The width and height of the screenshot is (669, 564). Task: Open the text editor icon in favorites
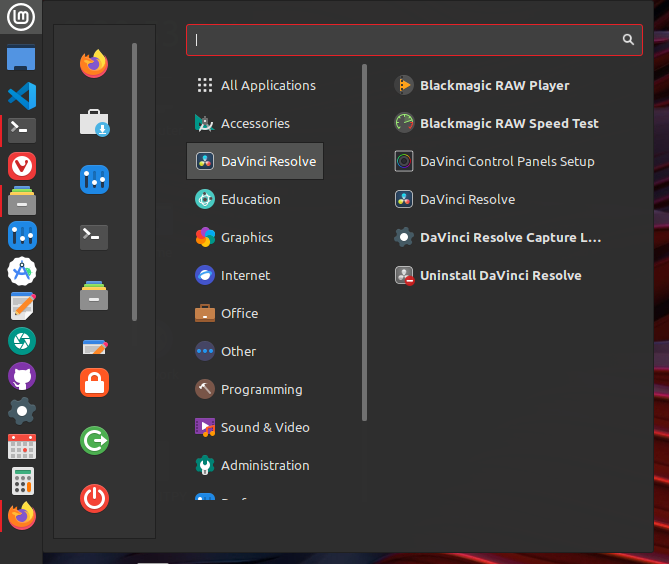pos(95,347)
